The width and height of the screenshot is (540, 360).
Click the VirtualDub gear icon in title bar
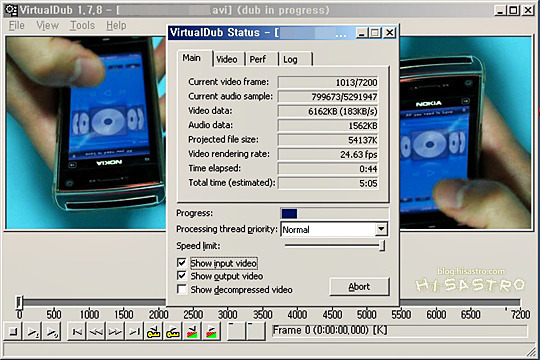(11, 10)
